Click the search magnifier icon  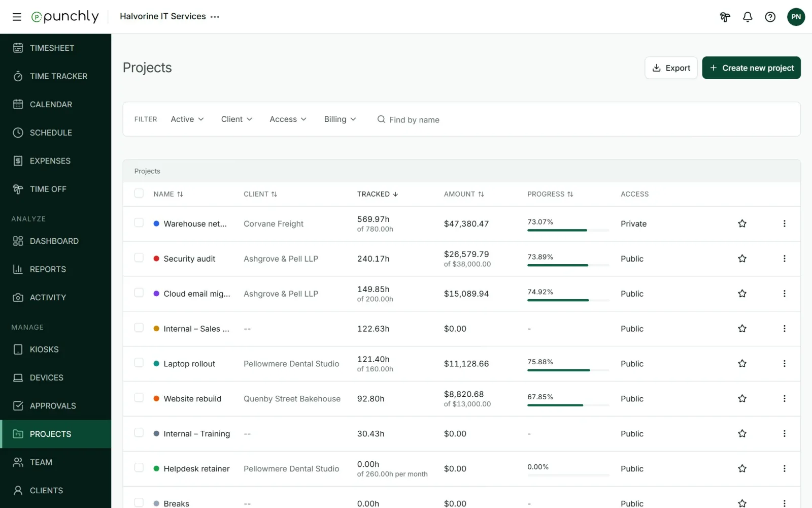pos(381,119)
